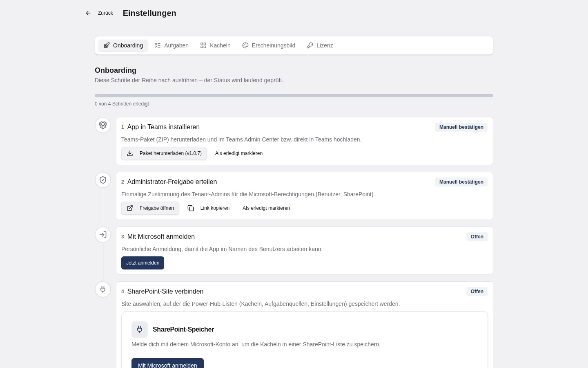Click the grid icon beside Kacheln

point(203,45)
